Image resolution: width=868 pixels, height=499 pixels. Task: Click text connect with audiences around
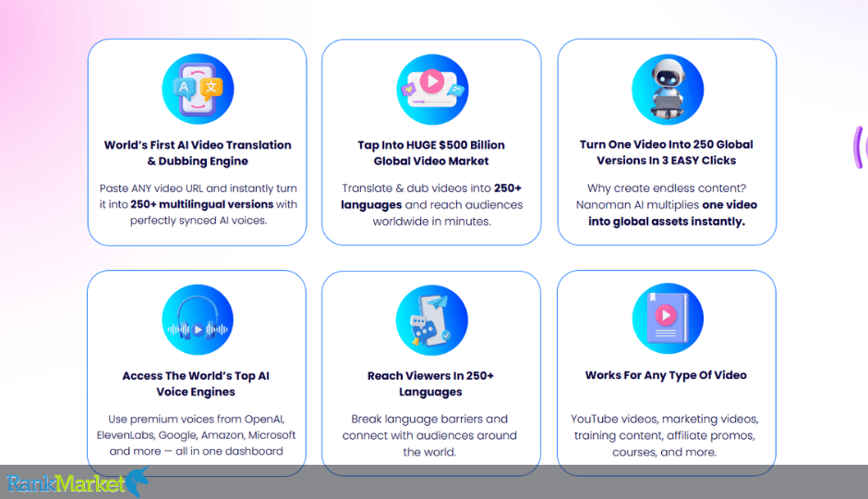point(429,436)
